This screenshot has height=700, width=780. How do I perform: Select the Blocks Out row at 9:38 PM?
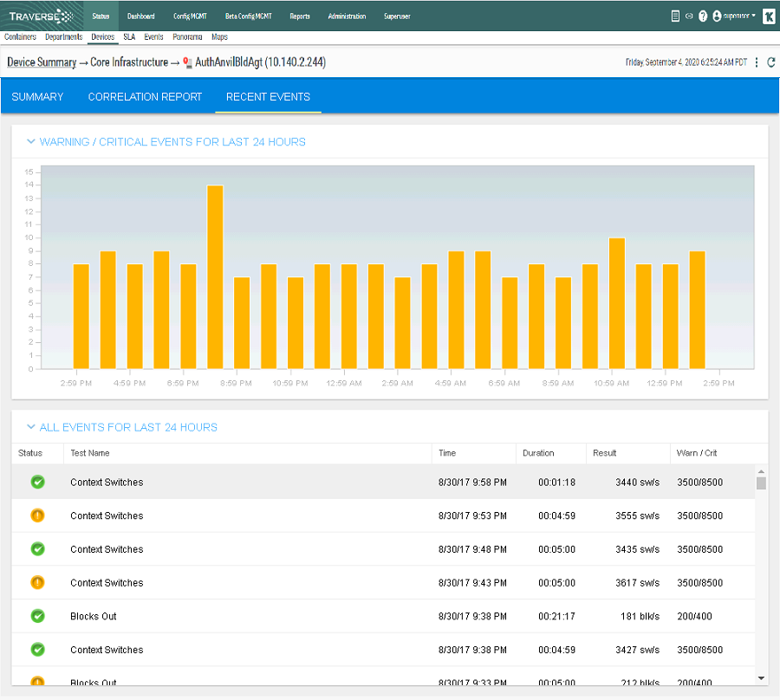pyautogui.click(x=383, y=616)
